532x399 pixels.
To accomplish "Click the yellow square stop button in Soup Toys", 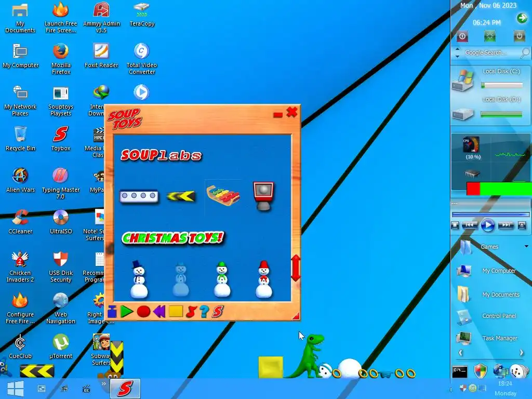I will point(176,311).
